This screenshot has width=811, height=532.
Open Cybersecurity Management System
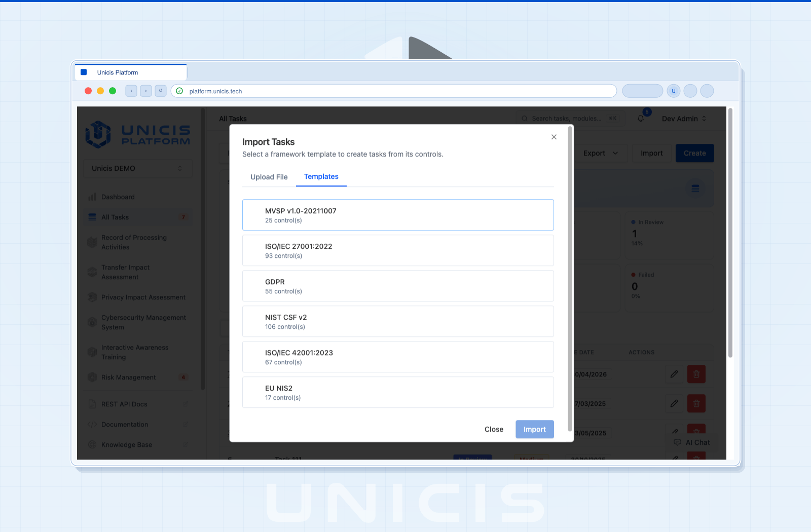[138, 322]
